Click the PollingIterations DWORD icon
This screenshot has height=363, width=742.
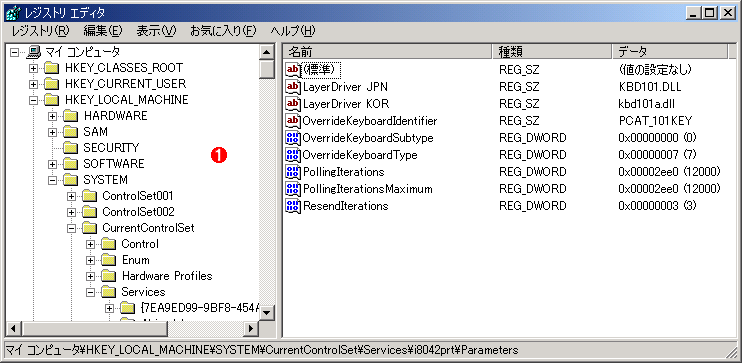click(x=293, y=172)
